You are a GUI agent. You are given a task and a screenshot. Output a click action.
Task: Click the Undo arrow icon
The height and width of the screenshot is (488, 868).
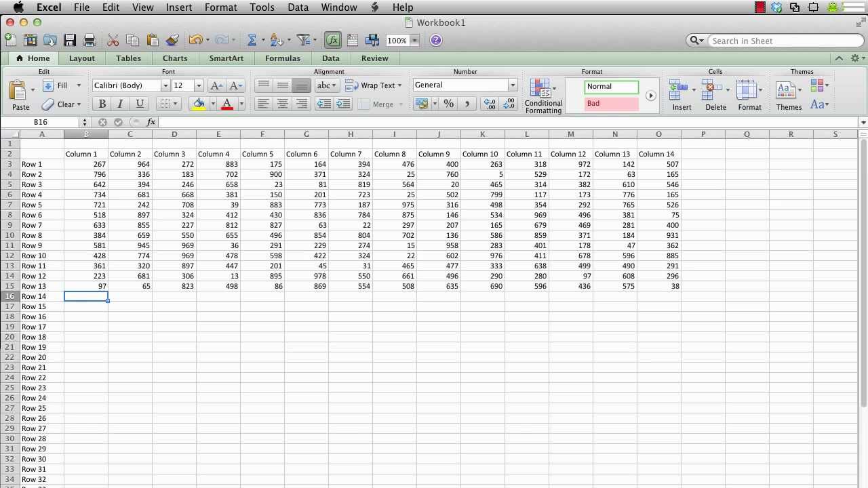coord(195,41)
